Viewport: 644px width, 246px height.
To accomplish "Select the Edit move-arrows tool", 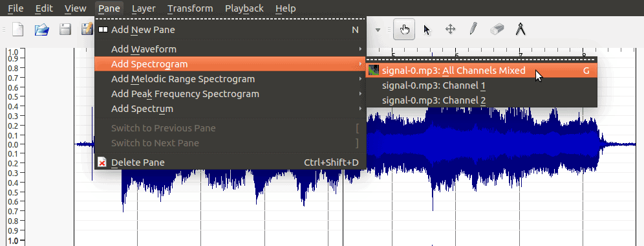I will pos(450,30).
